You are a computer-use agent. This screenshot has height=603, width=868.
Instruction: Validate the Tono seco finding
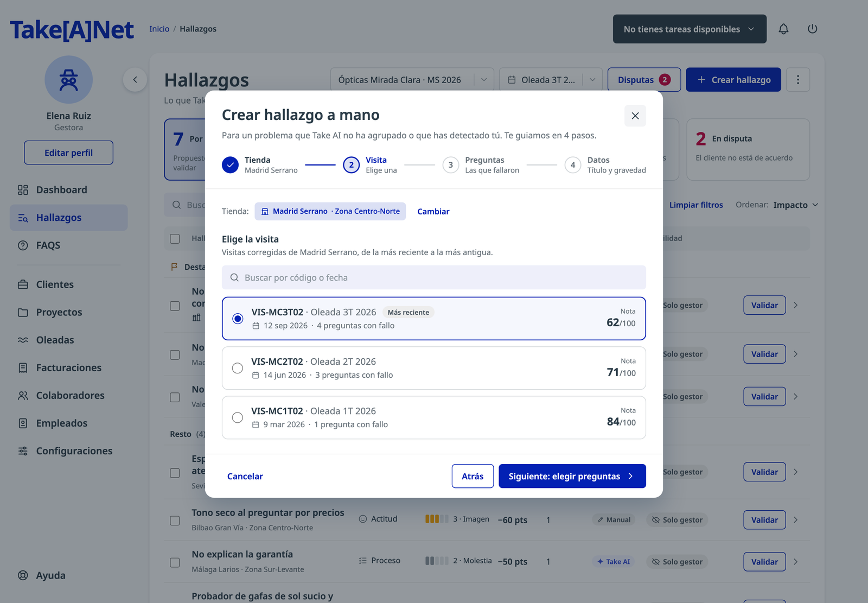[x=764, y=520]
